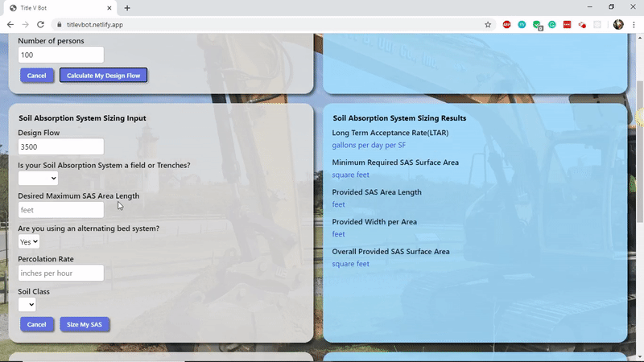Click the Design Flow input showing 3500
Image resolution: width=644 pixels, height=362 pixels.
61,147
